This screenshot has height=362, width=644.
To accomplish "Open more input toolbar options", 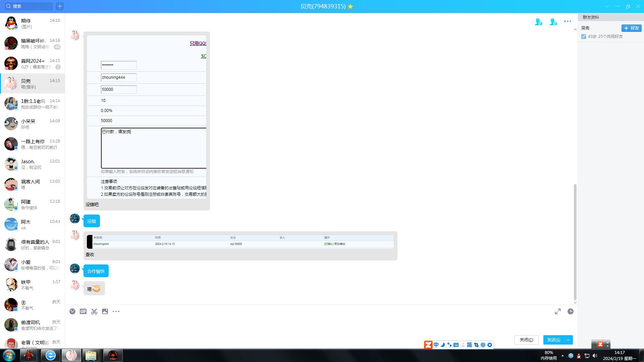I will [x=116, y=311].
